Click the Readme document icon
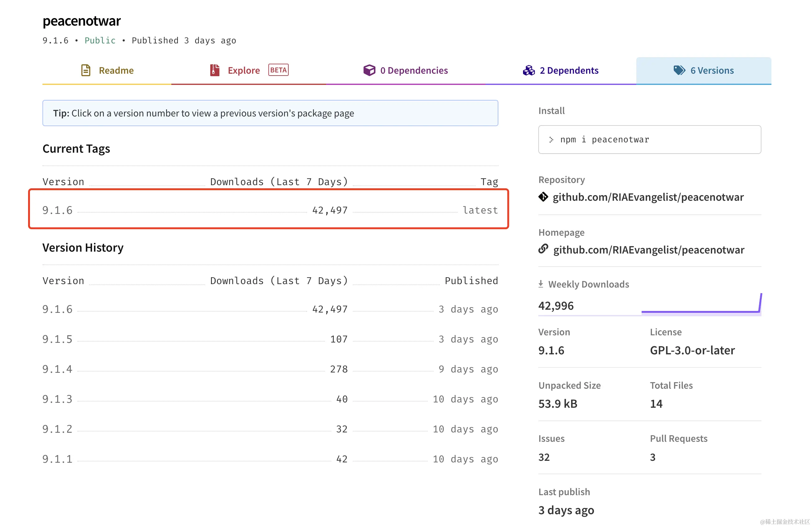Screen dimensions: 812x527 86,70
